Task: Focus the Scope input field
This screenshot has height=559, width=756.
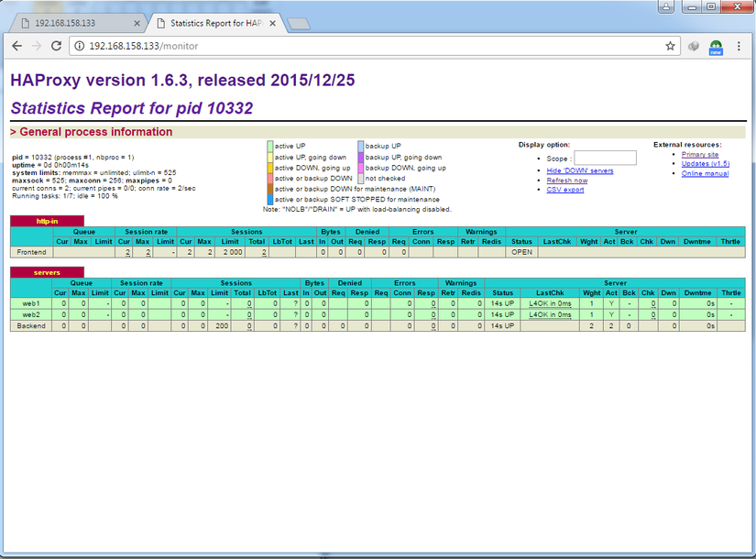Action: [x=605, y=159]
